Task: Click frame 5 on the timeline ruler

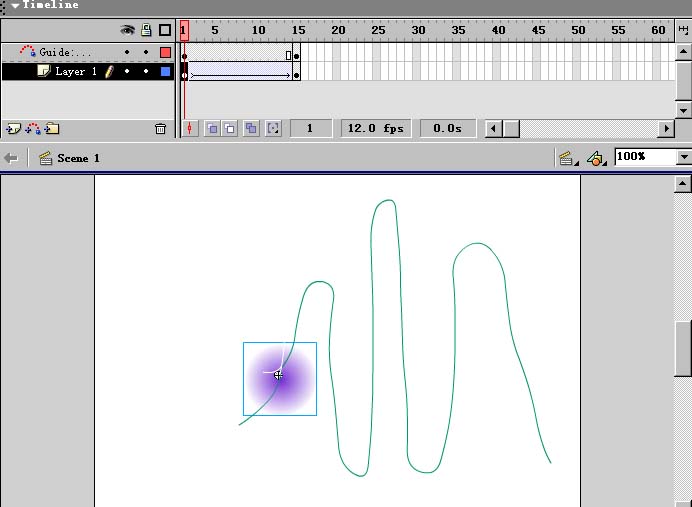Action: [x=214, y=30]
